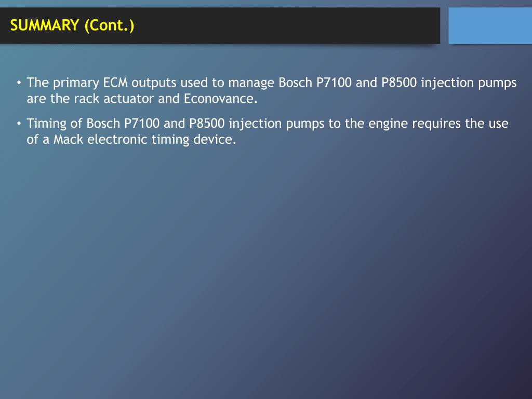Screen dimensions: 532x399
Task: Click the word Mack in second bullet
Action: point(68,139)
